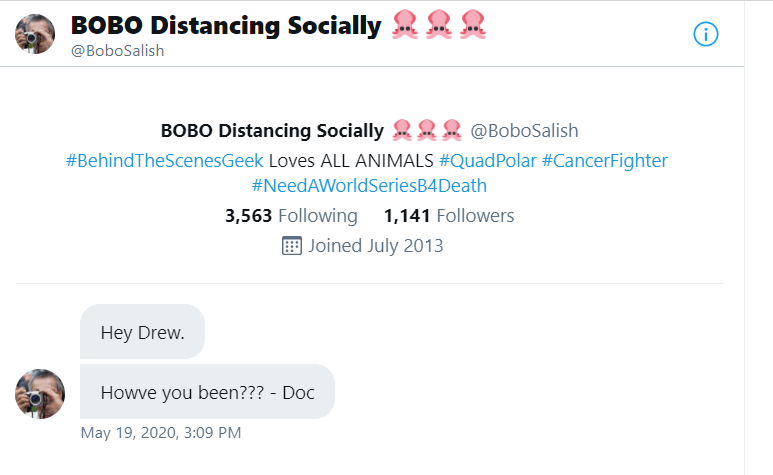Click the header profile avatar

[x=35, y=34]
